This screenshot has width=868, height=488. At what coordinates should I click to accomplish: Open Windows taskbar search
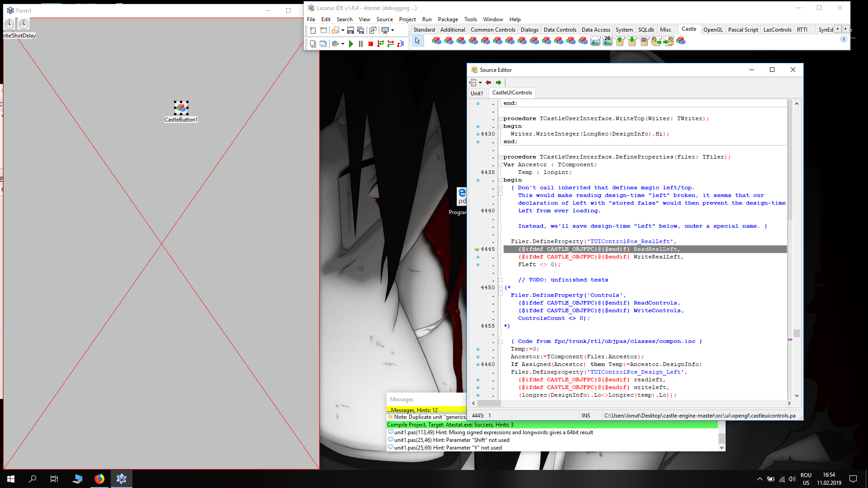point(33,479)
